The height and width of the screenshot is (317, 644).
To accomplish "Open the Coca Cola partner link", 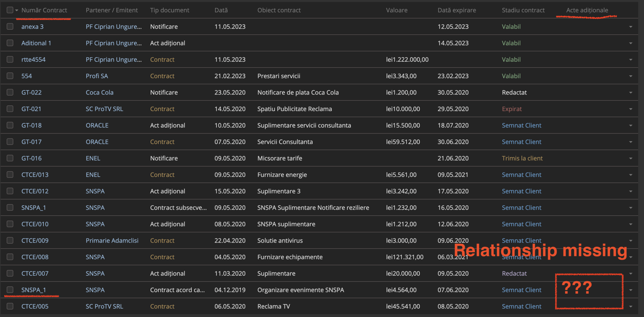I will (x=100, y=92).
